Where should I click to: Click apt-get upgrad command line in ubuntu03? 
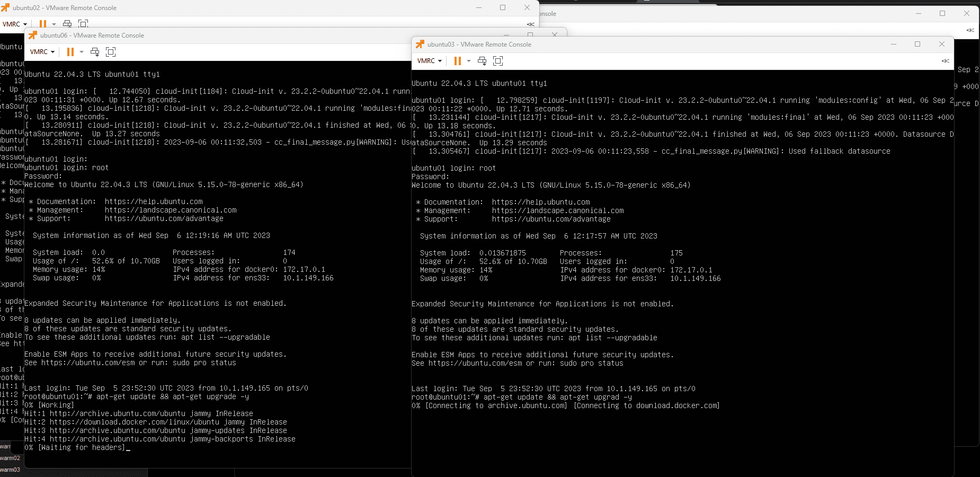[522, 397]
